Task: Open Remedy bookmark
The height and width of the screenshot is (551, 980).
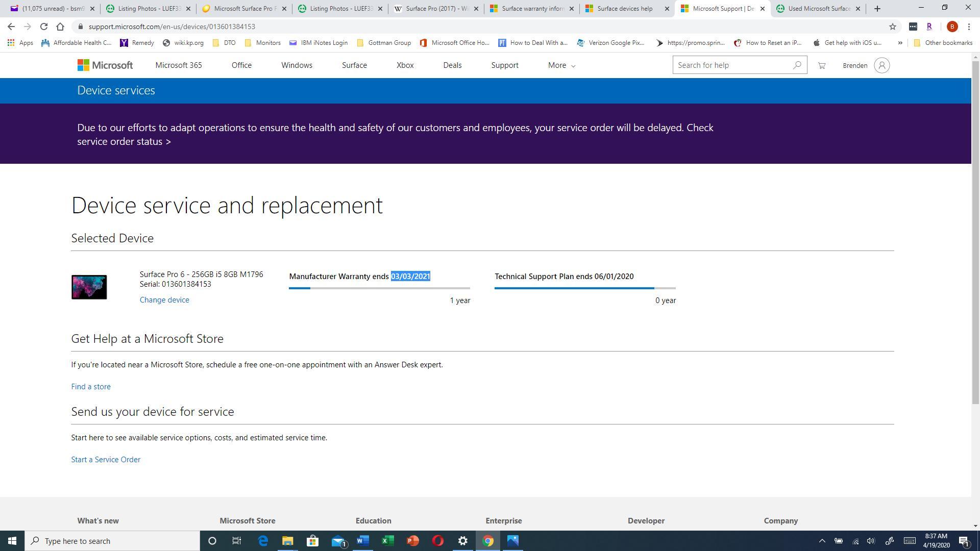Action: 137,43
